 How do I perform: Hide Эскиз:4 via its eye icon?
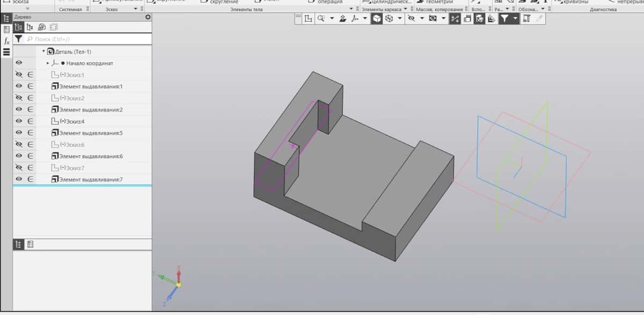pos(18,121)
